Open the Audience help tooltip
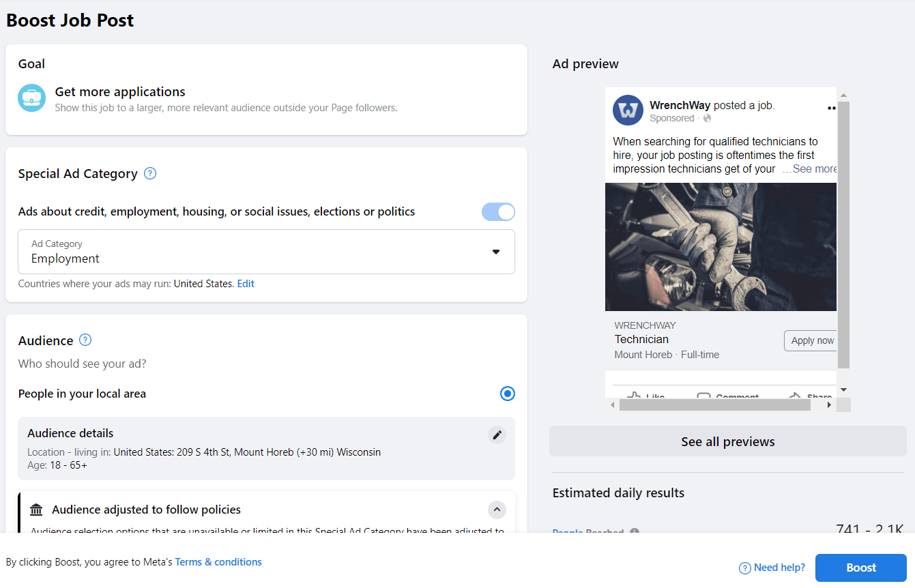 click(x=85, y=340)
